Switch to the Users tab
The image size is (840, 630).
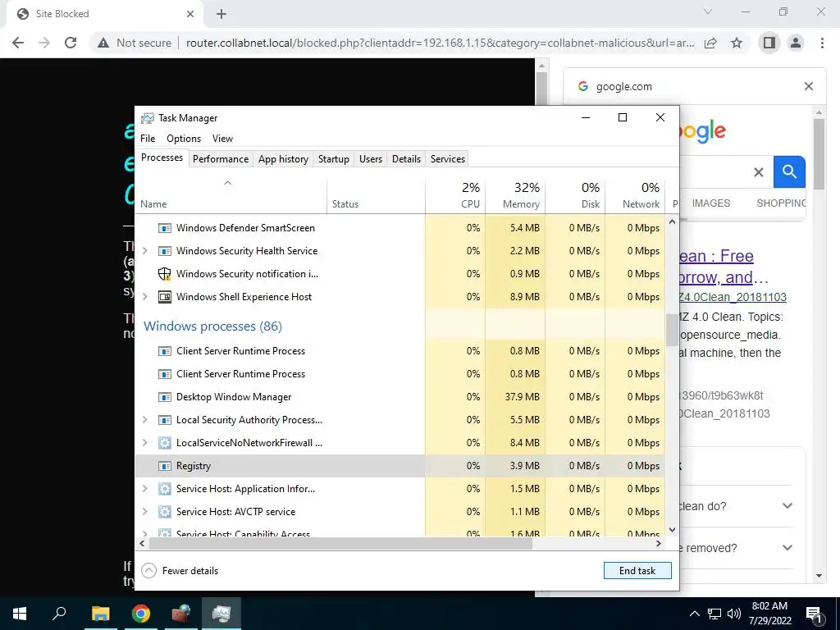(x=371, y=159)
